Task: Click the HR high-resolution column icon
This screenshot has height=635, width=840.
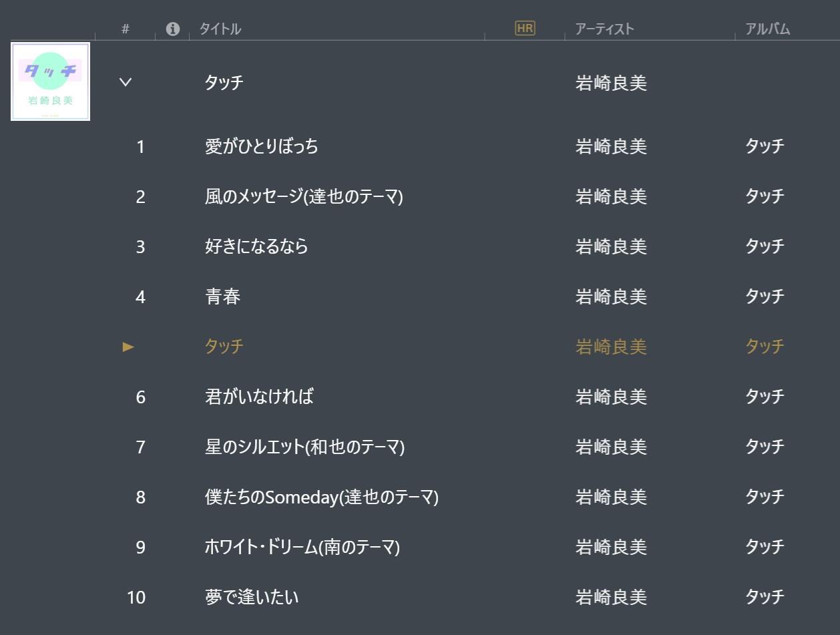Action: point(525,28)
